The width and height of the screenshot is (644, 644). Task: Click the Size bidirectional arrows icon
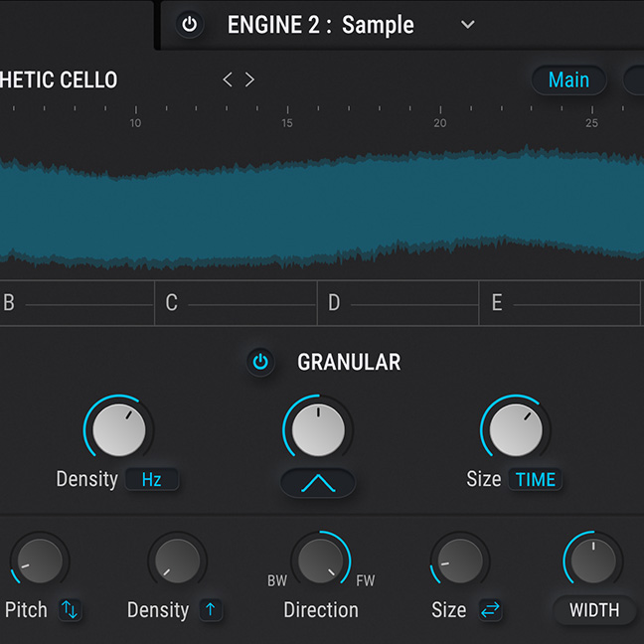(x=491, y=610)
